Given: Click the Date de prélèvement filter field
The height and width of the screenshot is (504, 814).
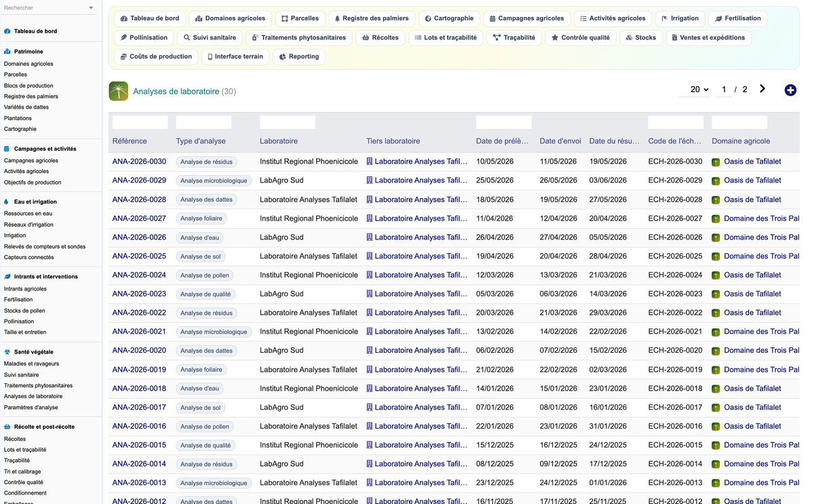Looking at the screenshot, I should (504, 122).
